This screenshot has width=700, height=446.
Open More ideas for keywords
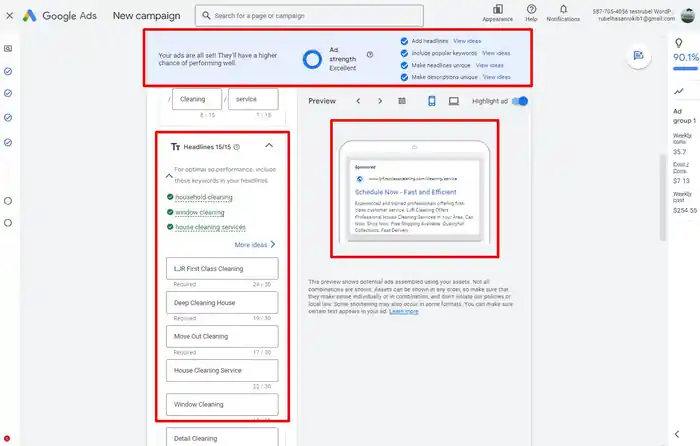coord(255,245)
